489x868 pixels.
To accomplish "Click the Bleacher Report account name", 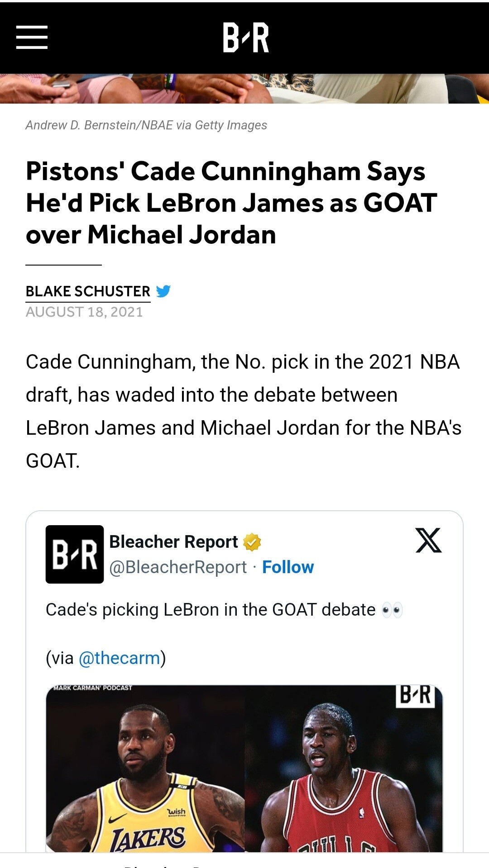I will tap(173, 541).
